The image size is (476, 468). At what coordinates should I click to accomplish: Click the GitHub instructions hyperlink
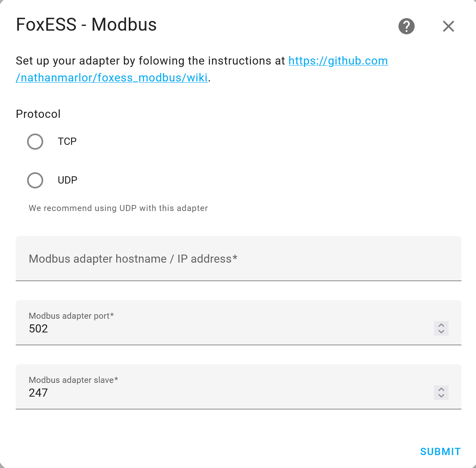(x=338, y=61)
